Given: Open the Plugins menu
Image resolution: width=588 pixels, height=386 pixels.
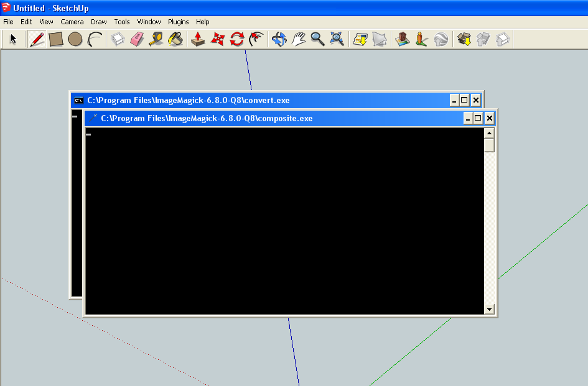Looking at the screenshot, I should coord(178,22).
